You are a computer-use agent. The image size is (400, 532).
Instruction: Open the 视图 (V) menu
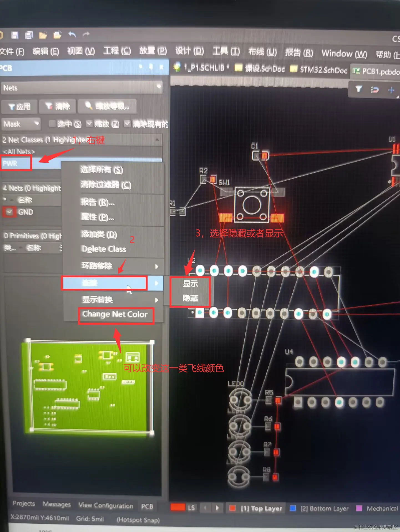coord(81,51)
